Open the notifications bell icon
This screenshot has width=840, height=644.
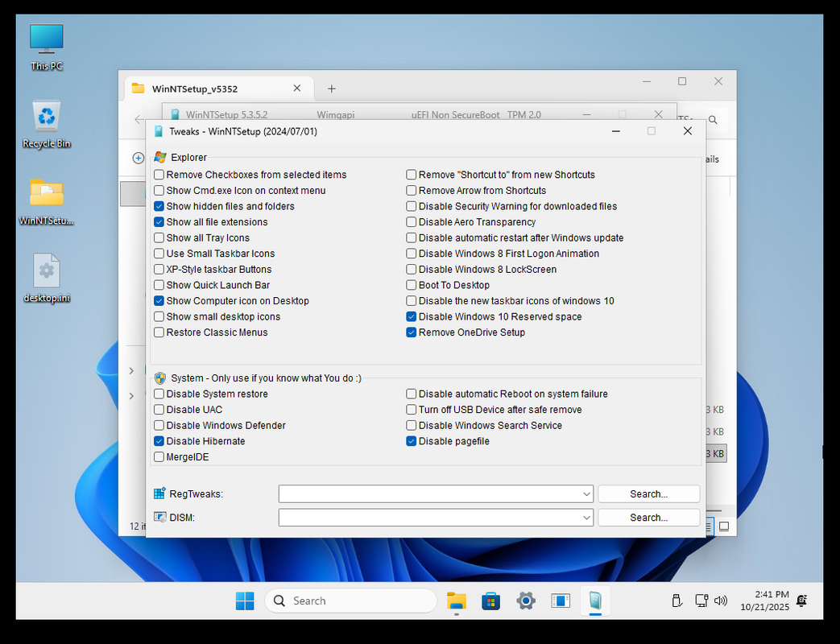point(802,601)
